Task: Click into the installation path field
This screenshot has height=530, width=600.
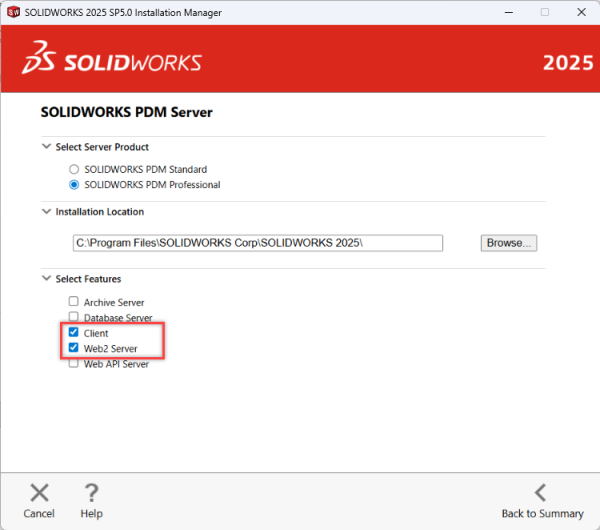Action: (258, 243)
